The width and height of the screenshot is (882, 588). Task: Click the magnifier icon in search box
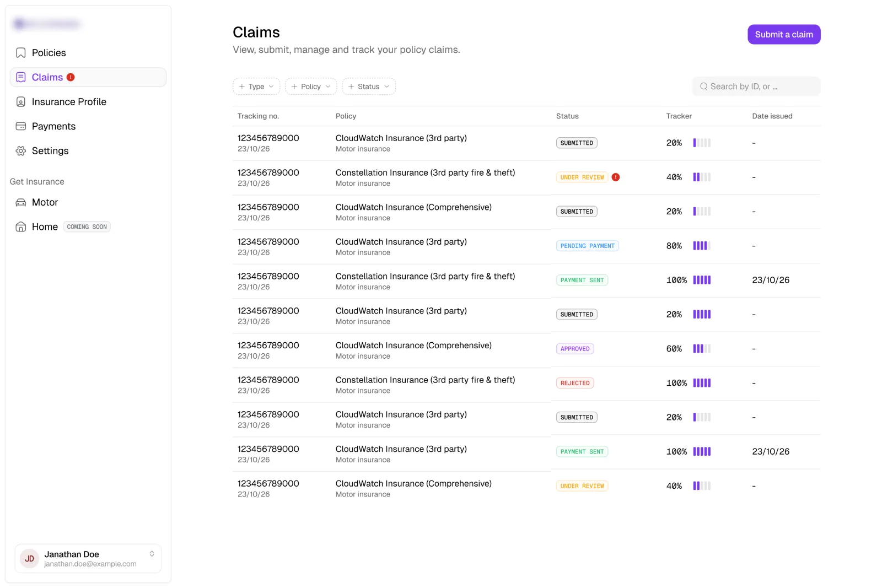pos(703,87)
